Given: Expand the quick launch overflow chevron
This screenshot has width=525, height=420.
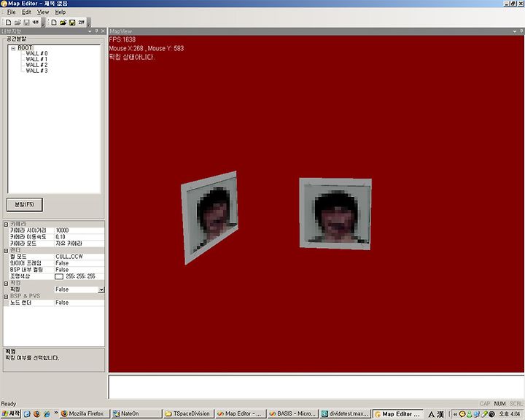Looking at the screenshot, I should (x=56, y=413).
